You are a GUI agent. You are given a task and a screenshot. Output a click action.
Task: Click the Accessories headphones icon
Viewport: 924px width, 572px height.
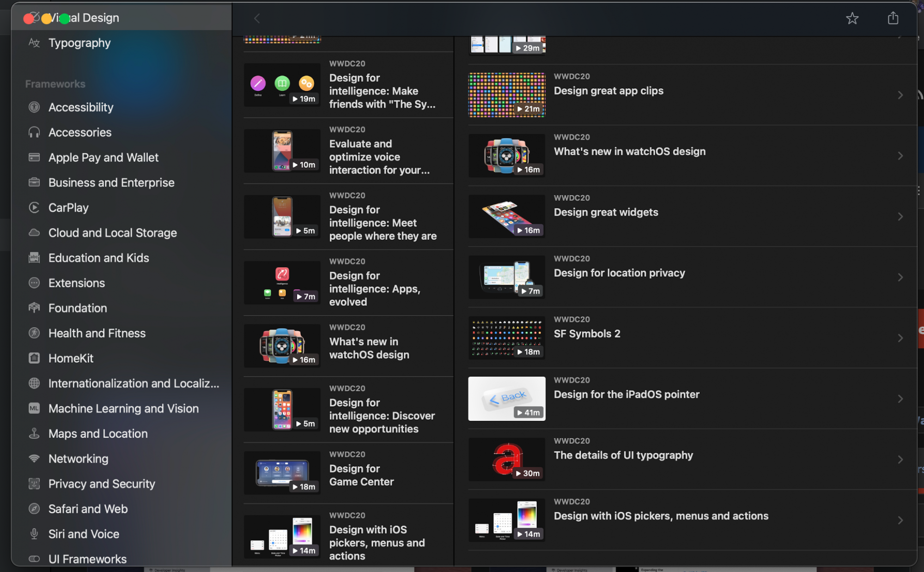[34, 133]
